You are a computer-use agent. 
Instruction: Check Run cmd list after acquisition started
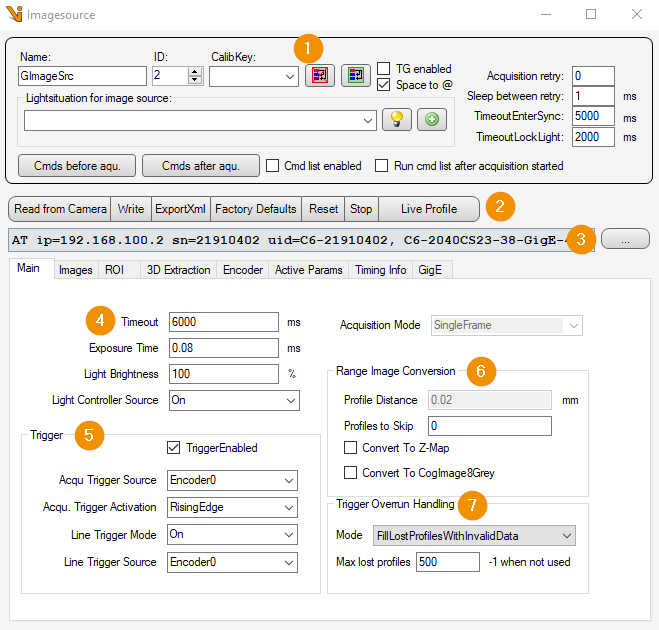pos(382,166)
